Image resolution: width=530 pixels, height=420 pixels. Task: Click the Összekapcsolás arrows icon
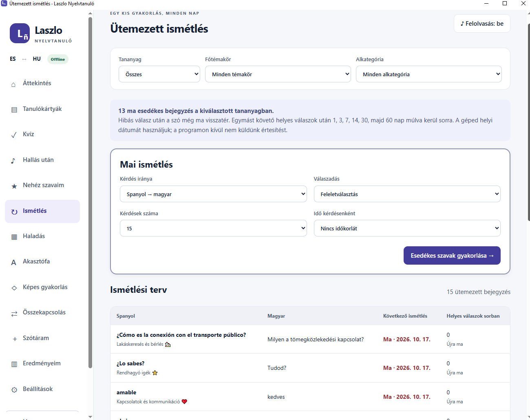14,313
